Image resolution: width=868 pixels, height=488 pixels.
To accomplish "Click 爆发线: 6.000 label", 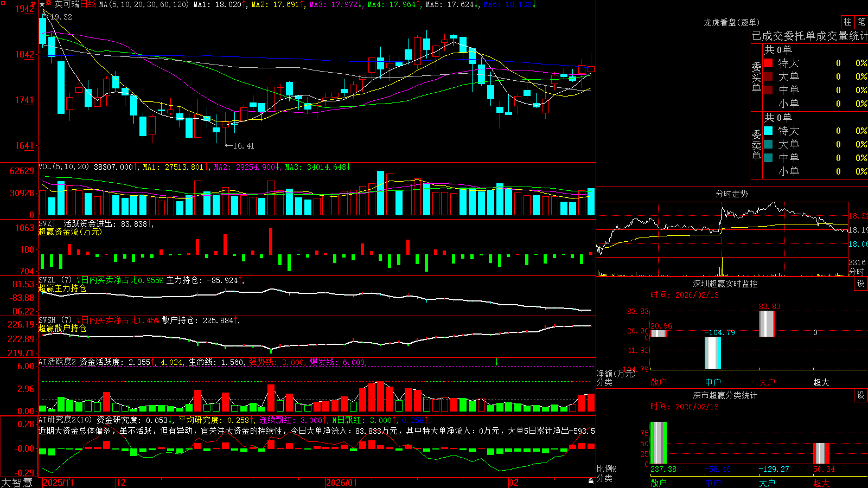I will tap(338, 362).
